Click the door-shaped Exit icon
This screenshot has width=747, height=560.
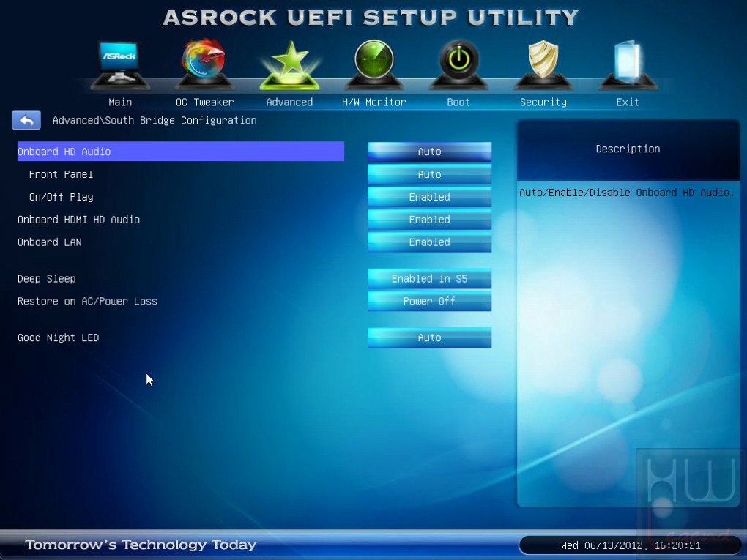(x=628, y=64)
